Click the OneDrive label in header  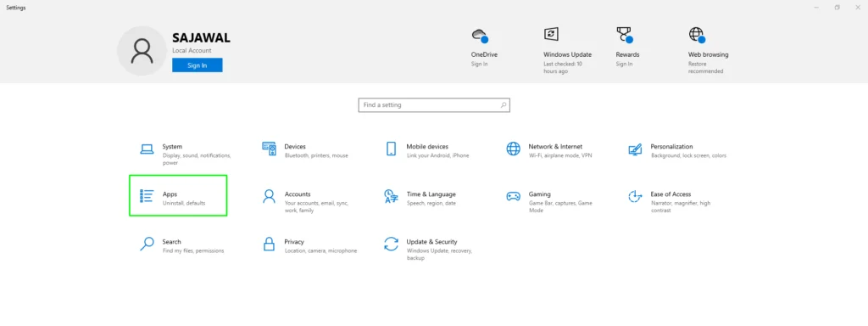[x=484, y=54]
